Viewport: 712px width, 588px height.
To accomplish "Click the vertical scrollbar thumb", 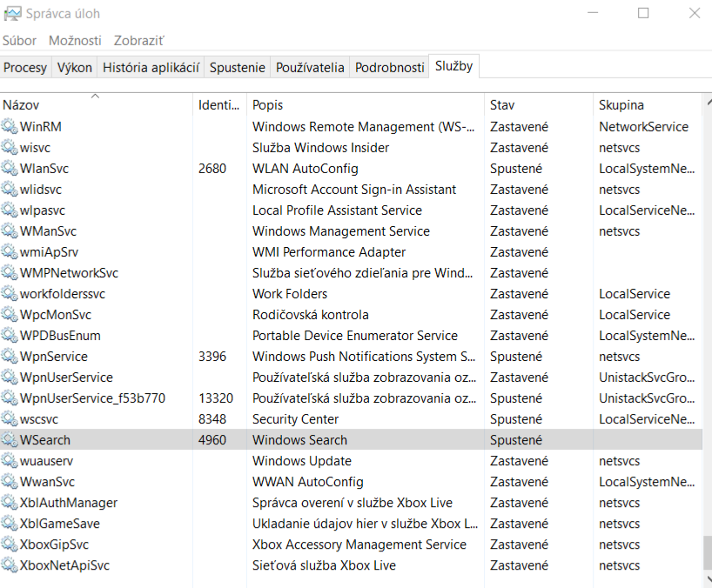I will coord(708,552).
